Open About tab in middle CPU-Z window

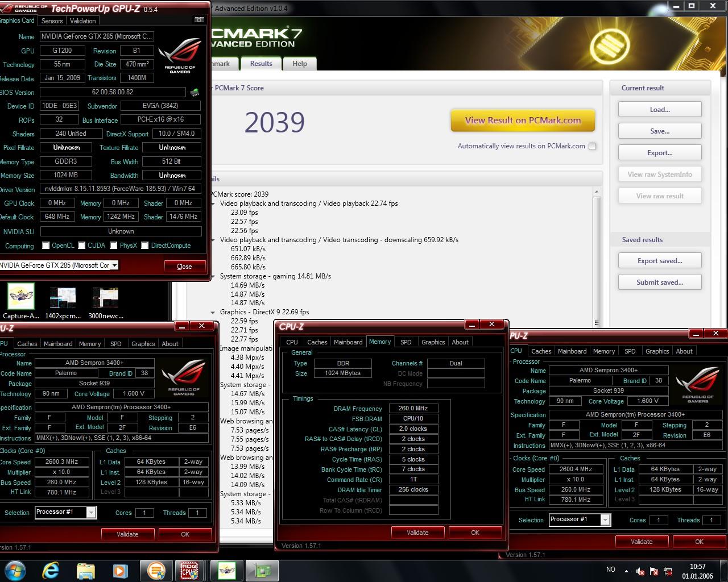click(x=460, y=342)
